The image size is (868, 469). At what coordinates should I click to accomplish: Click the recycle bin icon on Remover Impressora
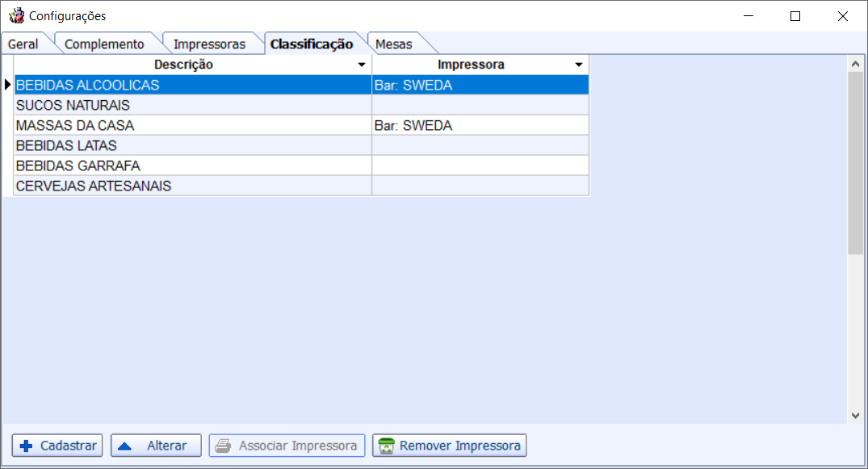[387, 446]
